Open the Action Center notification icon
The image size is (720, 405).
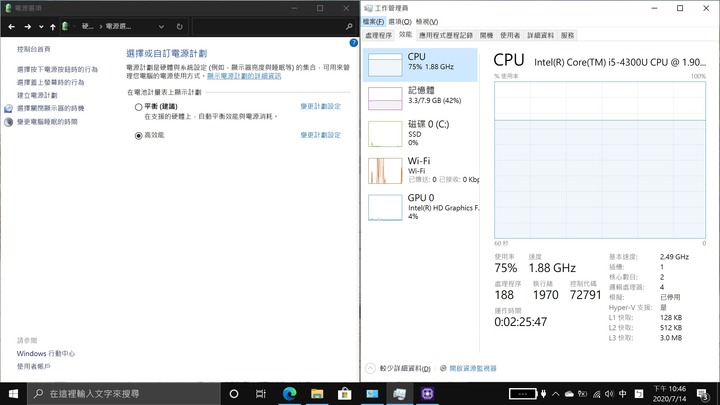point(702,394)
